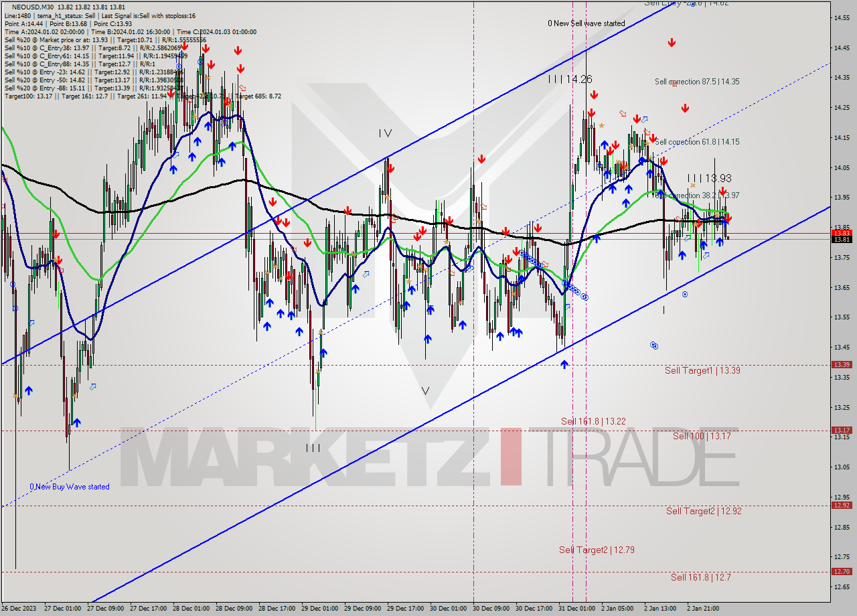Click the 'Sell Target2 | 12.79' label
857x616 pixels.
click(597, 550)
